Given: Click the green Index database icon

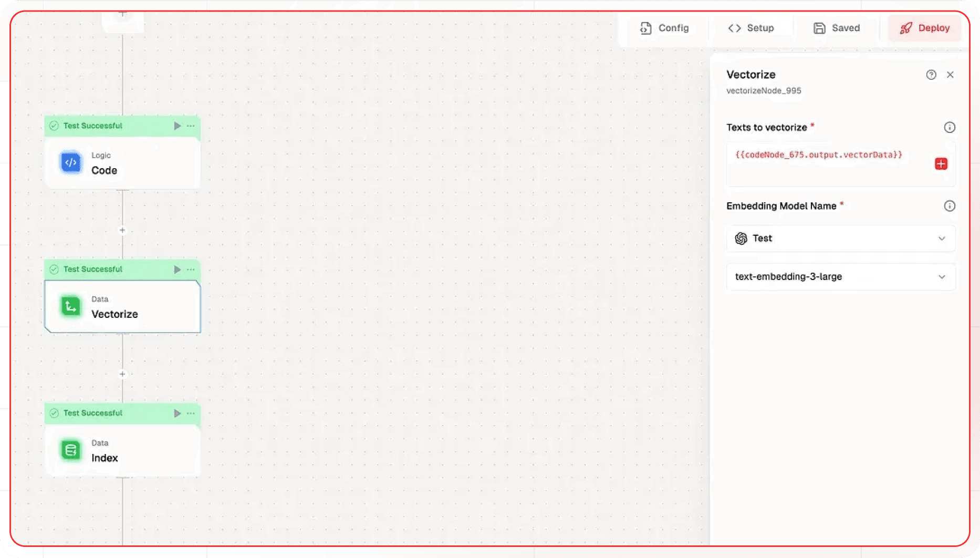Looking at the screenshot, I should click(71, 450).
